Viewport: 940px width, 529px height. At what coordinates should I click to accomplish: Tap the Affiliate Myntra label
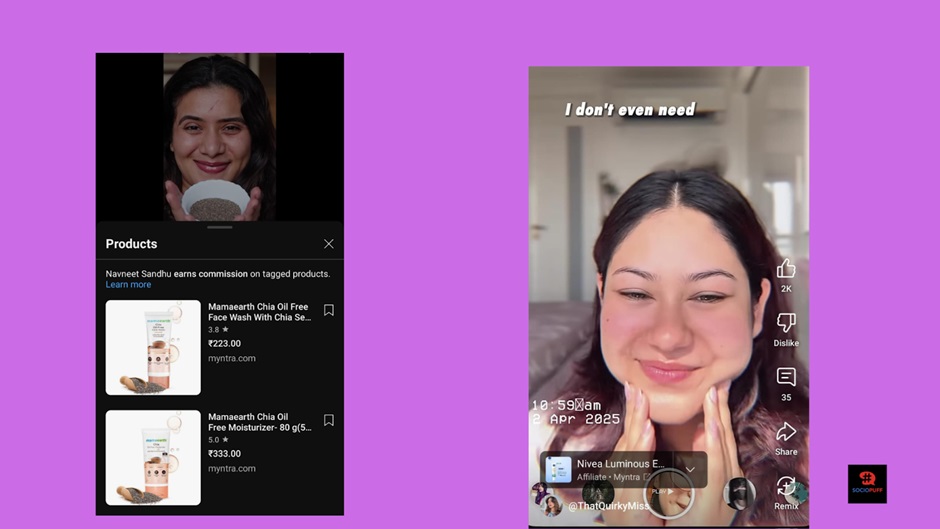608,477
